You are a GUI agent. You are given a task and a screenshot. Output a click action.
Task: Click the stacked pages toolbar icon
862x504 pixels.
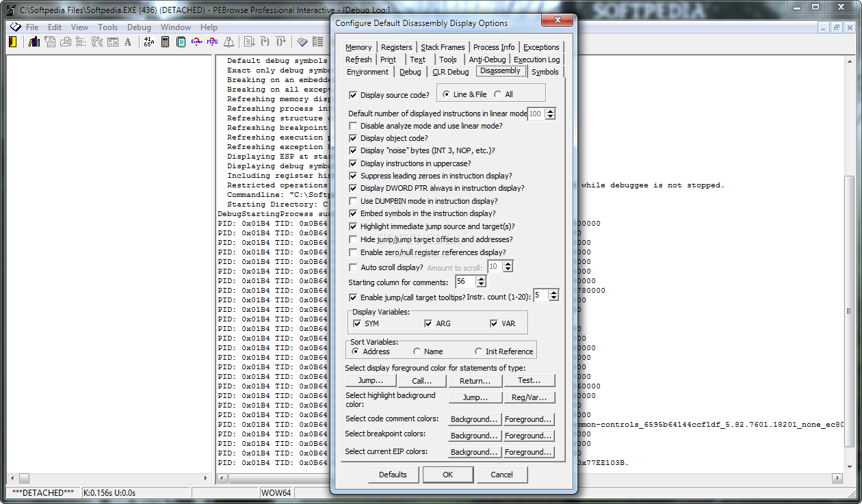[66, 42]
